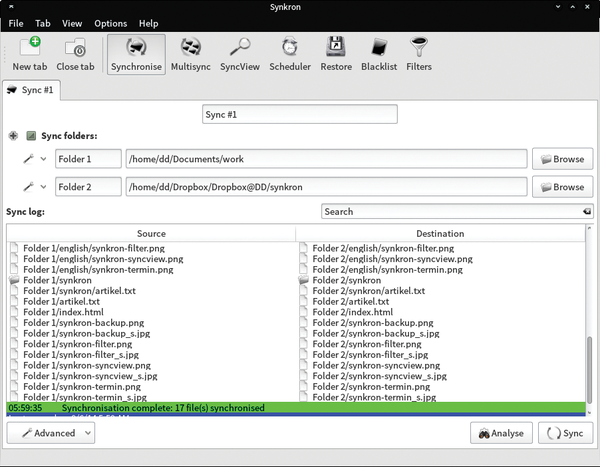Close the current tab with Close tab
Screen dimensions: 600x467
pyautogui.click(x=75, y=54)
